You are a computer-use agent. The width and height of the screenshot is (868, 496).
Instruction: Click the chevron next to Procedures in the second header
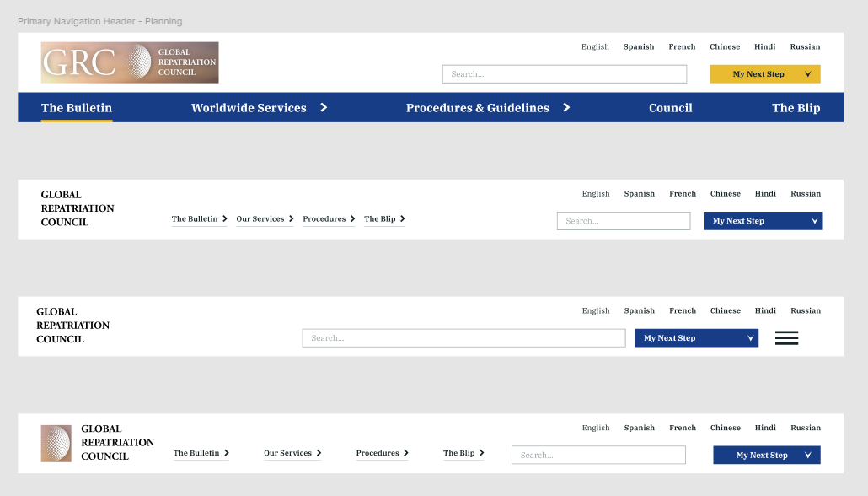tap(352, 219)
